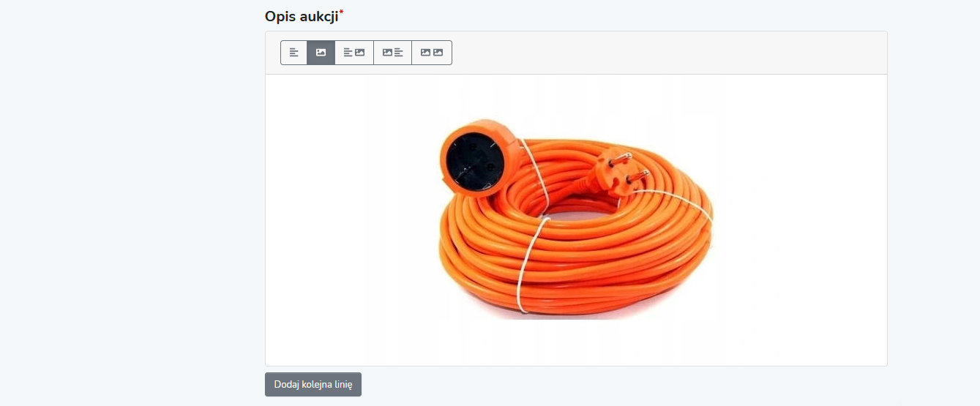Click the first picture glyph in double-image icon
980x406 pixels.
[x=426, y=53]
